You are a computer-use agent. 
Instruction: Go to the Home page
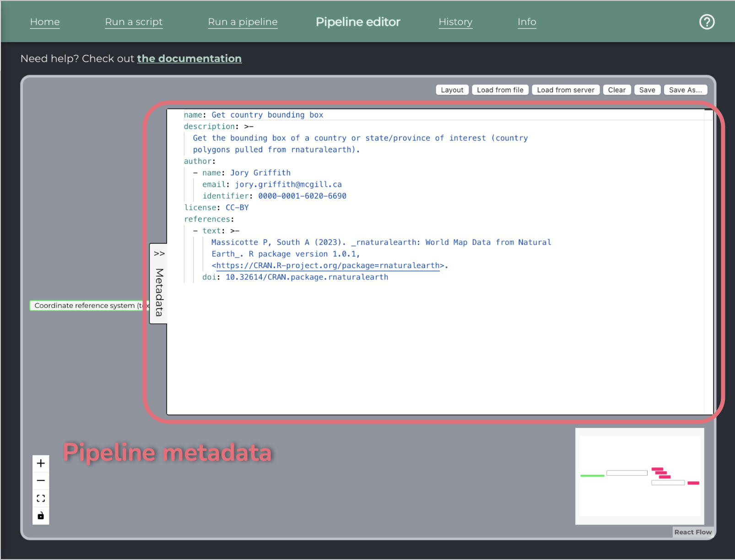(45, 22)
